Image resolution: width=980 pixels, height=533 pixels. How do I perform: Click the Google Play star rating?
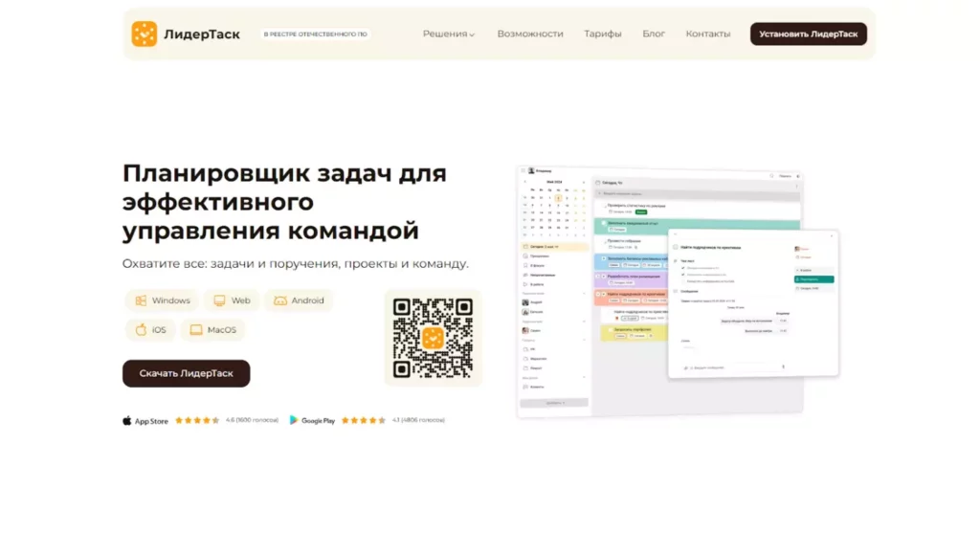pyautogui.click(x=364, y=420)
